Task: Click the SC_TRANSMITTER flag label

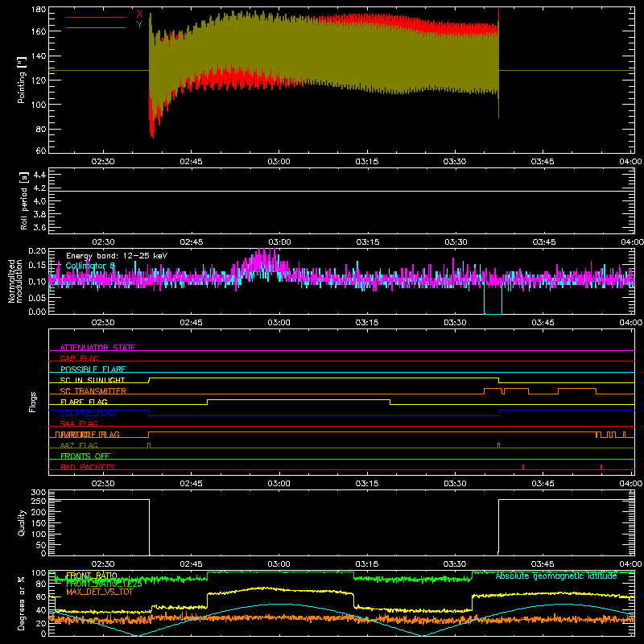Action: 93,391
